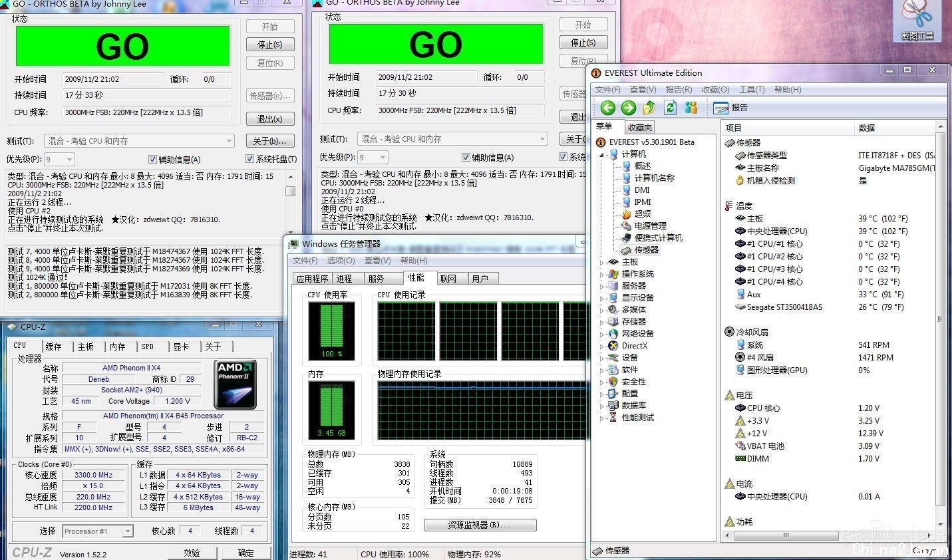Open 收藏夹 tab in EVEREST
The width and height of the screenshot is (952, 560).
click(640, 127)
